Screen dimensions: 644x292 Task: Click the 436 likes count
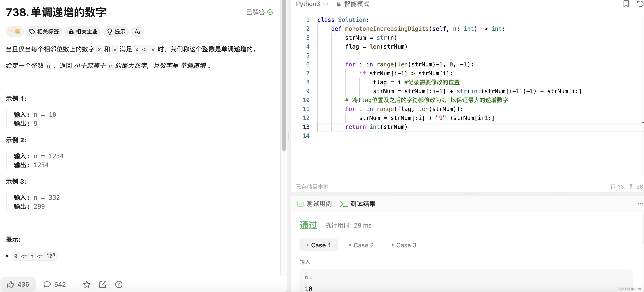point(23,284)
